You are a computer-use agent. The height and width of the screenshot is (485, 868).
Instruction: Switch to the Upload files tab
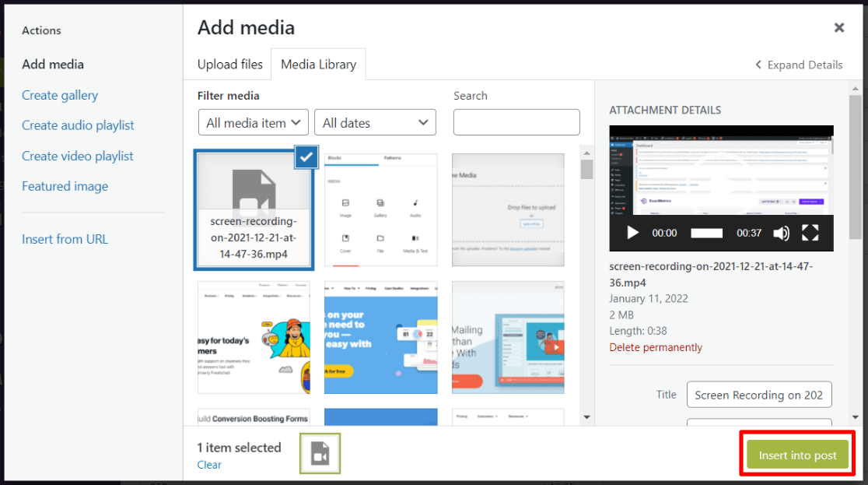229,65
